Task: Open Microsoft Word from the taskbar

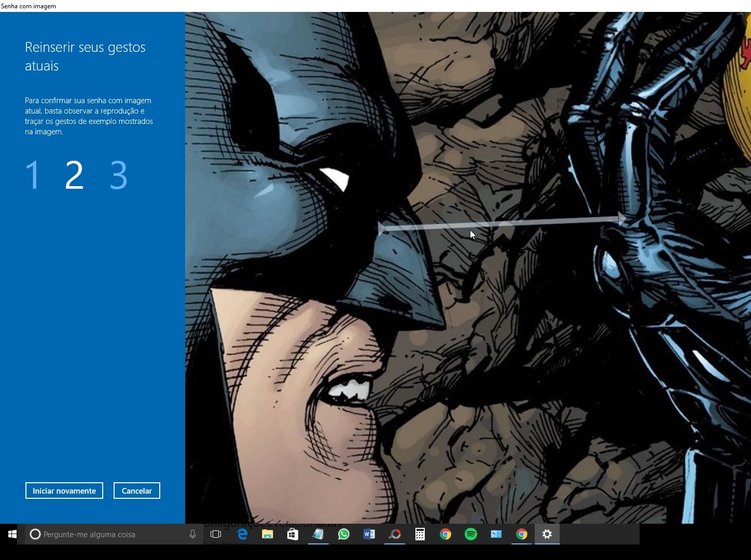Action: [369, 534]
